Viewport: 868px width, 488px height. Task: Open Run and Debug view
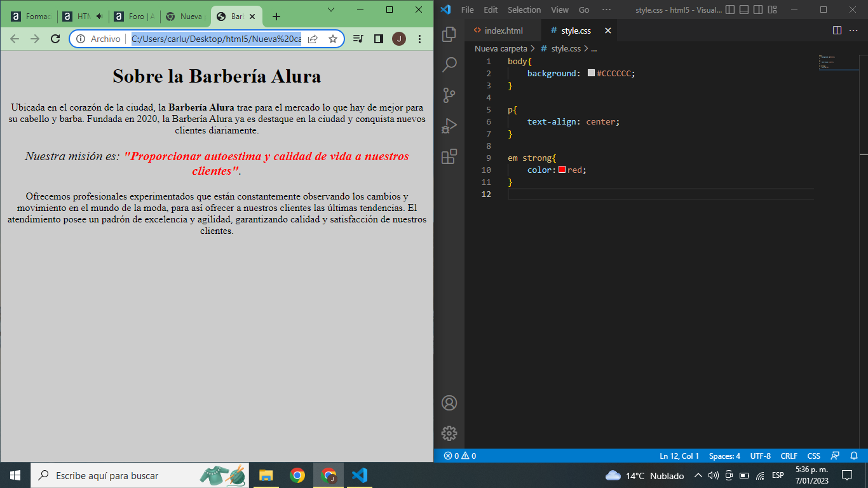tap(449, 126)
